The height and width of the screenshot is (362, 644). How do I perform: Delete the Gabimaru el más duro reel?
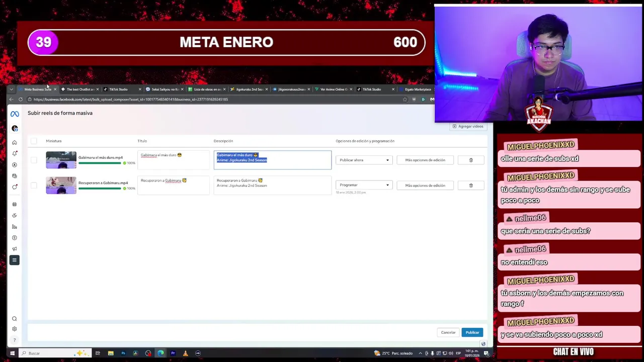point(471,160)
